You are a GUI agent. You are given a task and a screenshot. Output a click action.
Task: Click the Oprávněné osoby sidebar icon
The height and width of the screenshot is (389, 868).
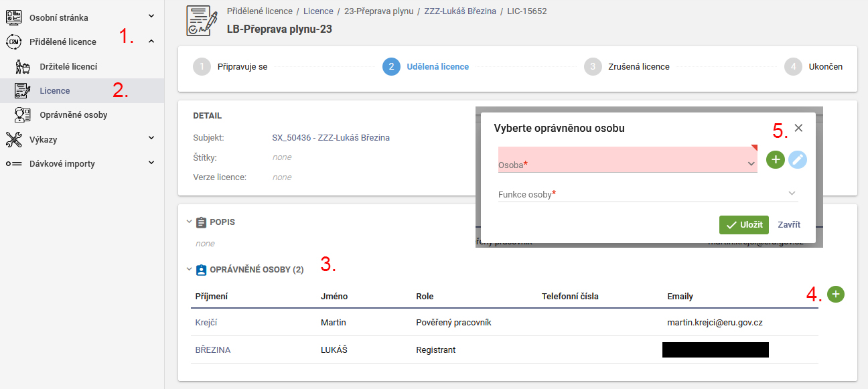pos(22,114)
